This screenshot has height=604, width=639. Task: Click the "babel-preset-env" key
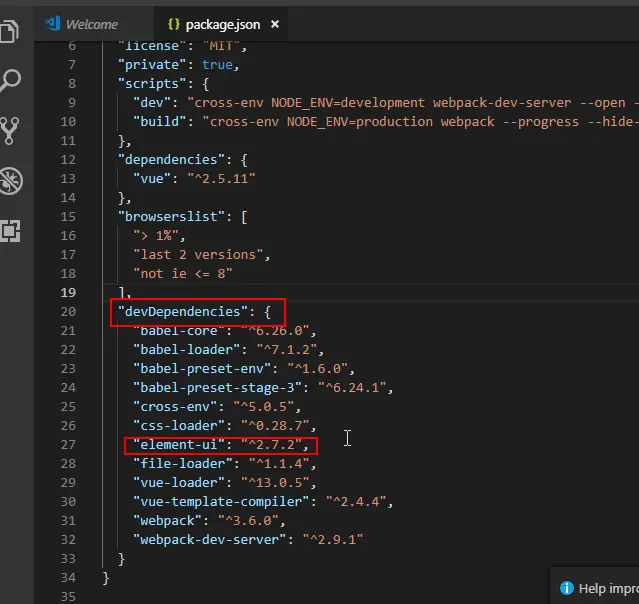tap(202, 368)
